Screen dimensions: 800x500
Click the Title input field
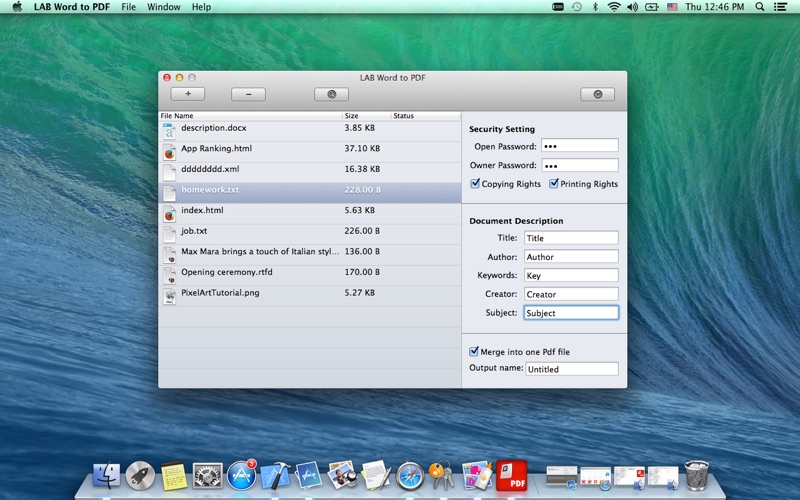pyautogui.click(x=571, y=238)
